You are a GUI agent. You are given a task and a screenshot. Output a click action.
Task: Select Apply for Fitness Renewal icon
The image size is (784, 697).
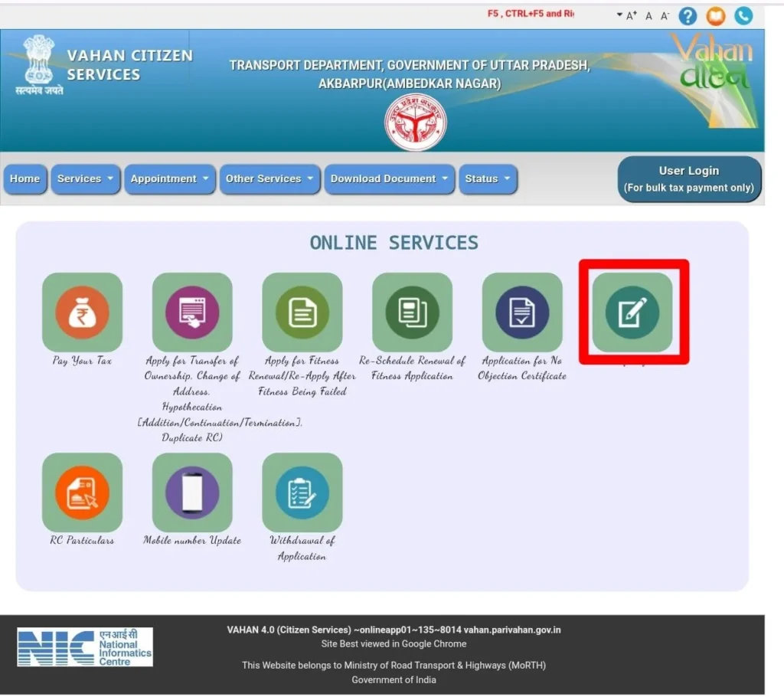302,313
